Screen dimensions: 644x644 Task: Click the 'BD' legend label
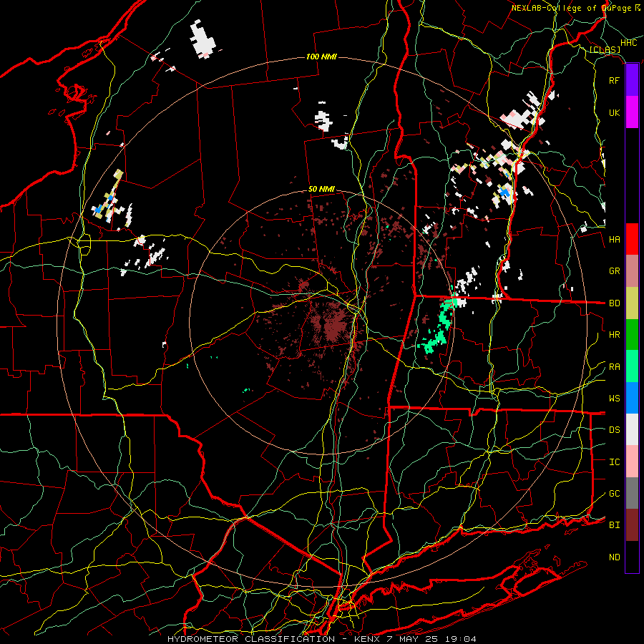point(614,303)
